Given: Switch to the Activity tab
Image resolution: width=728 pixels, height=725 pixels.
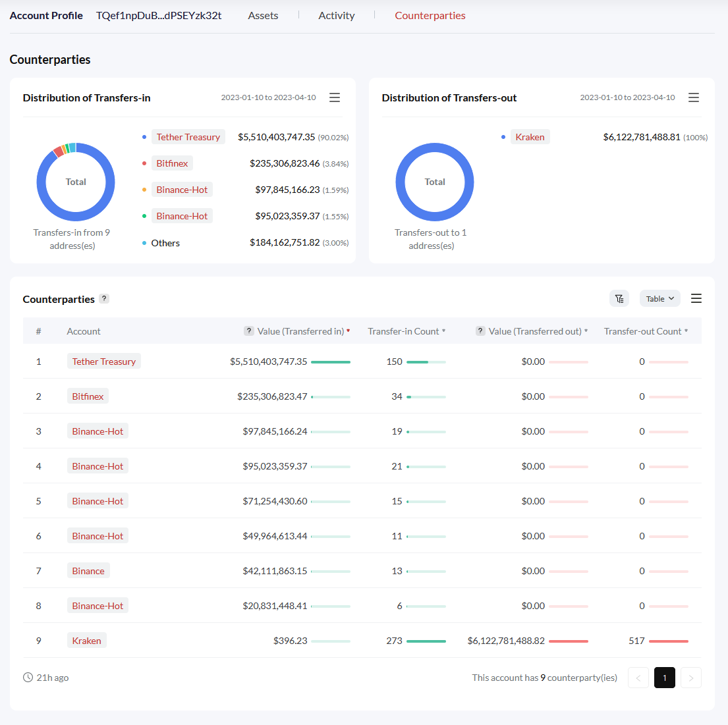Looking at the screenshot, I should coord(336,15).
